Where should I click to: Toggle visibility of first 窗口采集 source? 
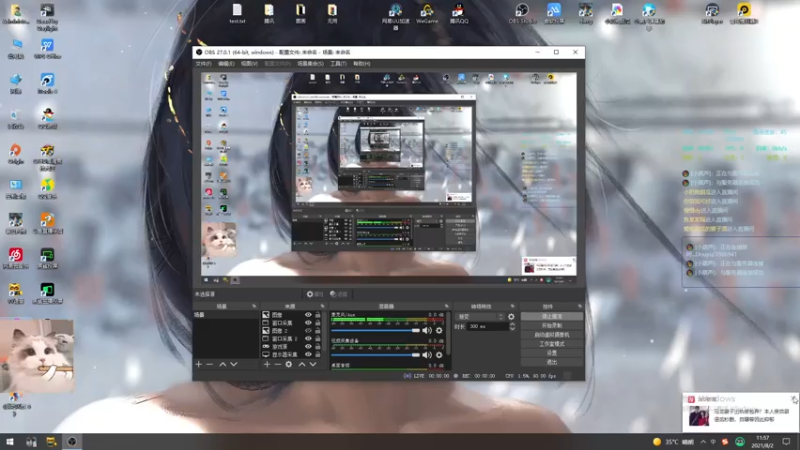coord(308,323)
